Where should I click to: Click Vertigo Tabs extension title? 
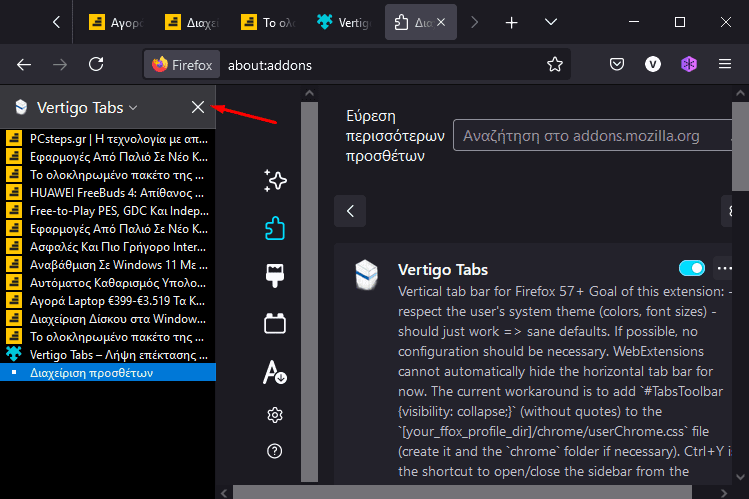tap(443, 270)
